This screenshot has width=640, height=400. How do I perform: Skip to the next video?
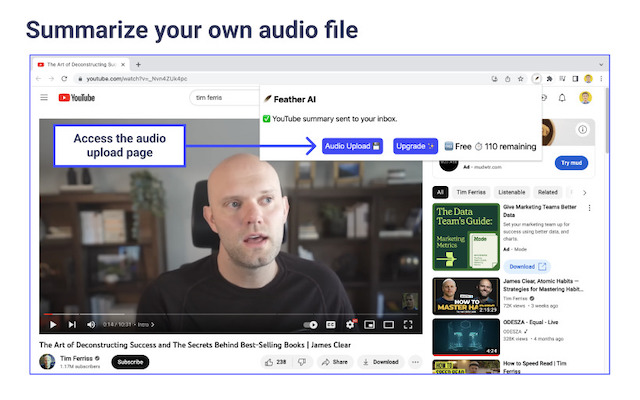(x=72, y=324)
